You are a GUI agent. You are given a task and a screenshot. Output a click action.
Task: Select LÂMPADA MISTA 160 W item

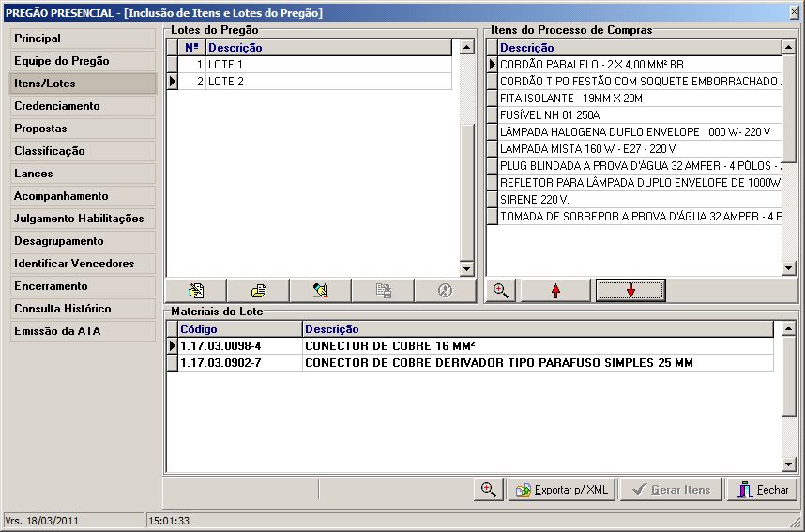[x=634, y=149]
